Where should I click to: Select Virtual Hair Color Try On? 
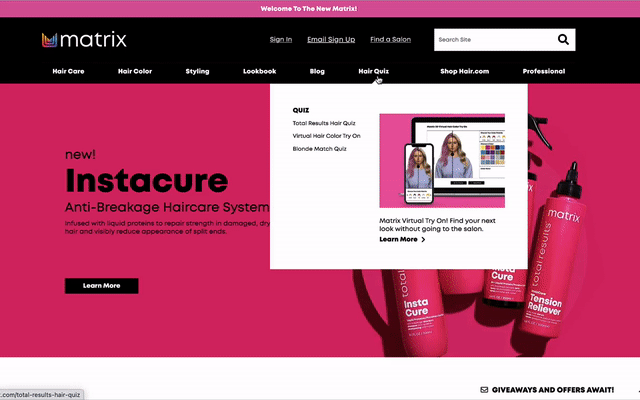(x=327, y=136)
